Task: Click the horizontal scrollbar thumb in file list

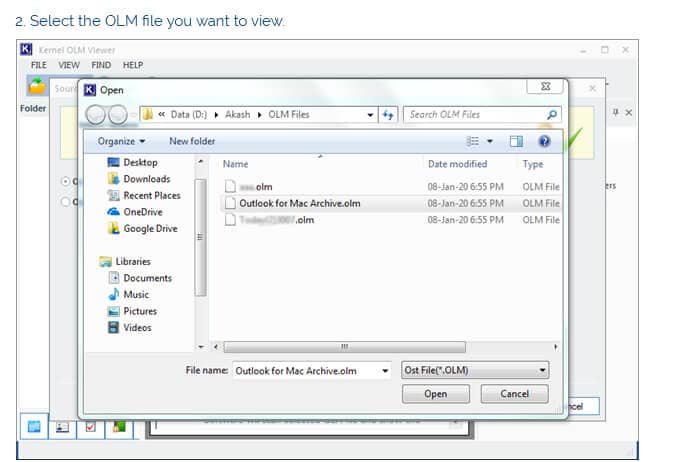Action: [x=345, y=347]
